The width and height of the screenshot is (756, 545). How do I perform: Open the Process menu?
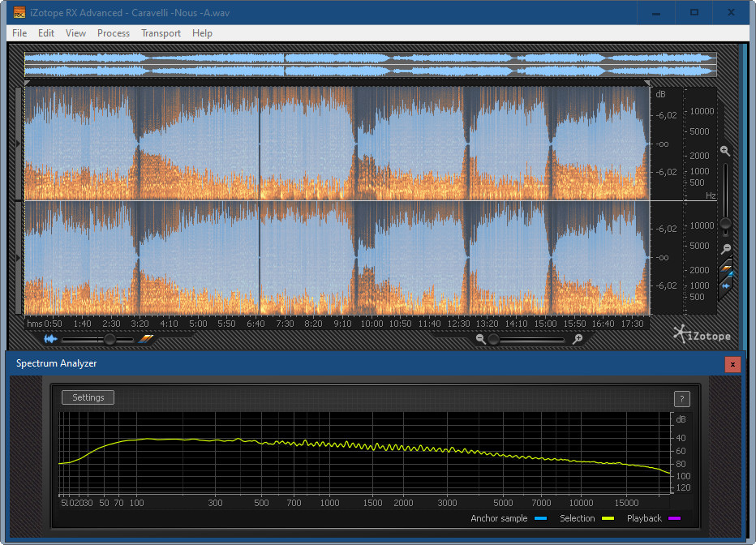coord(114,33)
